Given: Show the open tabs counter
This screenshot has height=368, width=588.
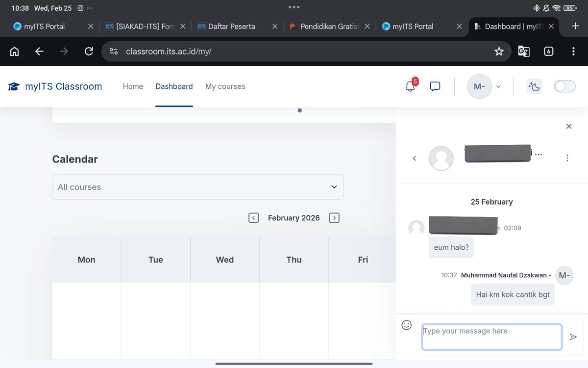Looking at the screenshot, I should pyautogui.click(x=549, y=51).
